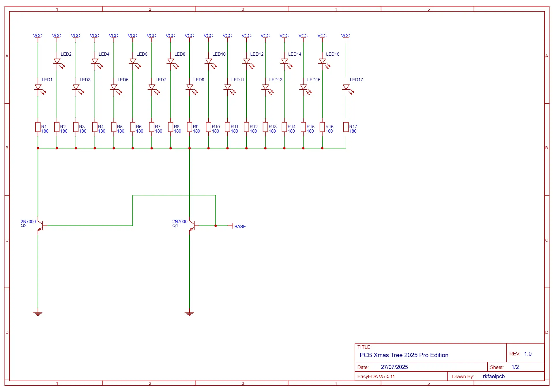Click the LED12 designator label

257,54
